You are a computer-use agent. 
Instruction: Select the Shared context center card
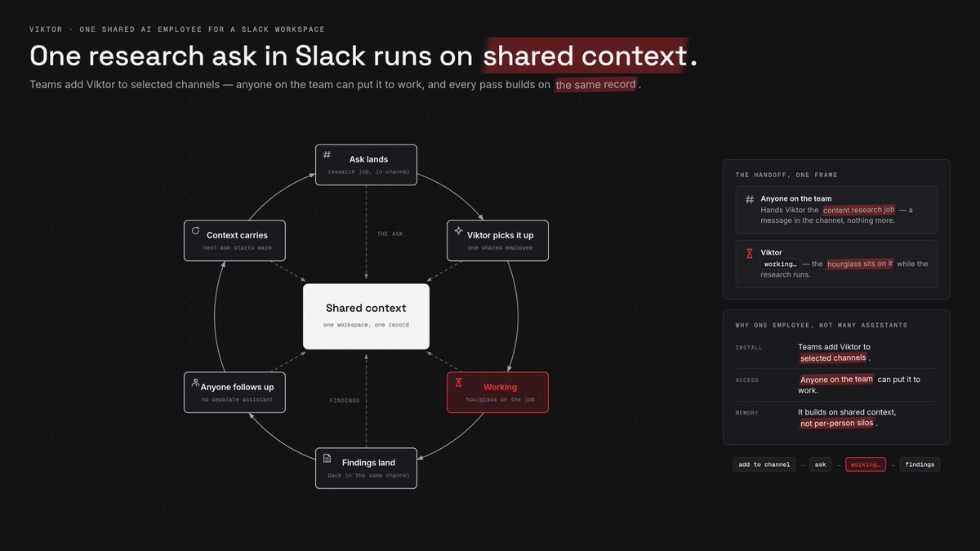point(366,316)
